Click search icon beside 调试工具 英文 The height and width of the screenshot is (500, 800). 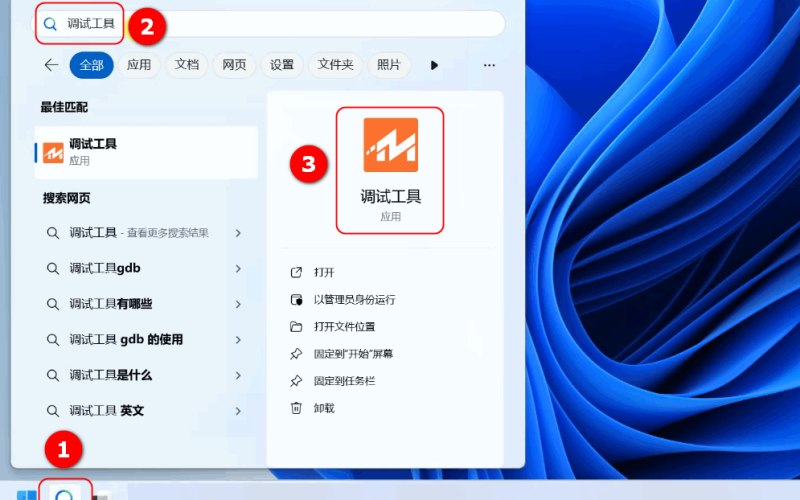click(53, 411)
